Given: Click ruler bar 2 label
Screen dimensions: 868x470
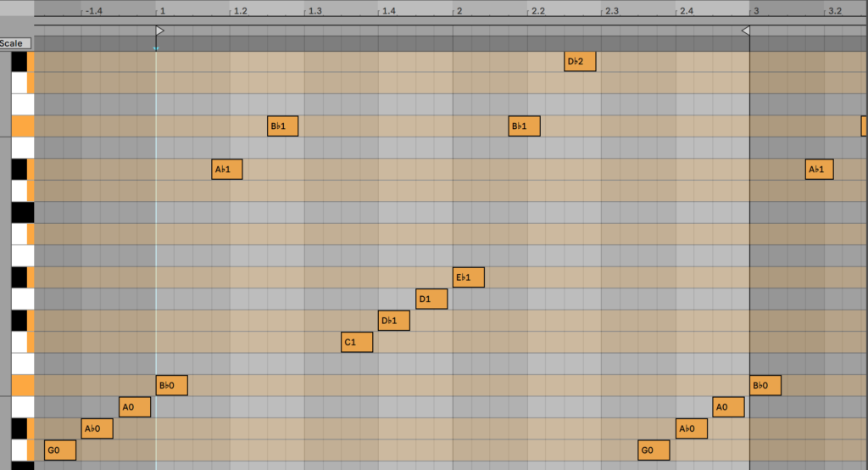Looking at the screenshot, I should pyautogui.click(x=459, y=10).
